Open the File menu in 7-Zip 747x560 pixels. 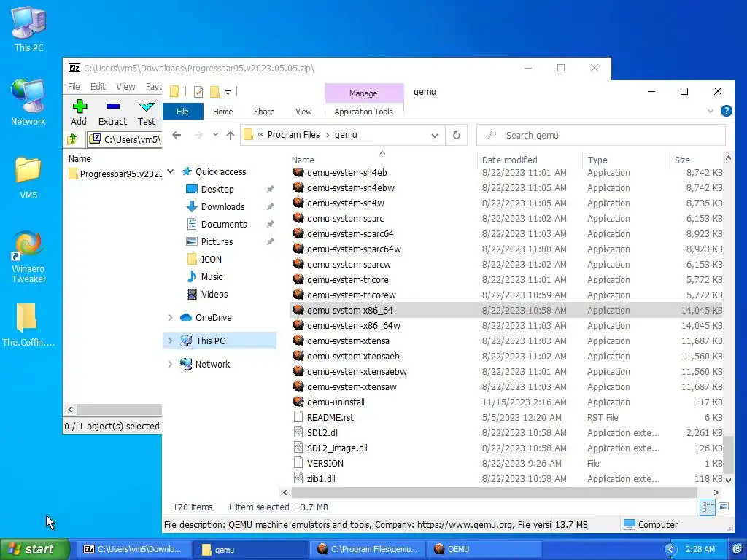point(74,86)
